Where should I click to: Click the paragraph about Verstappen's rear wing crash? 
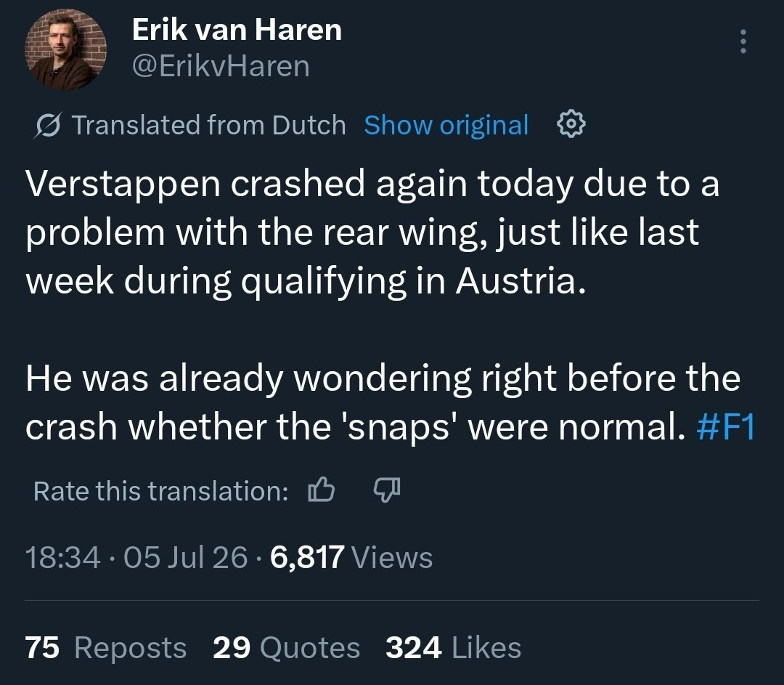(372, 232)
